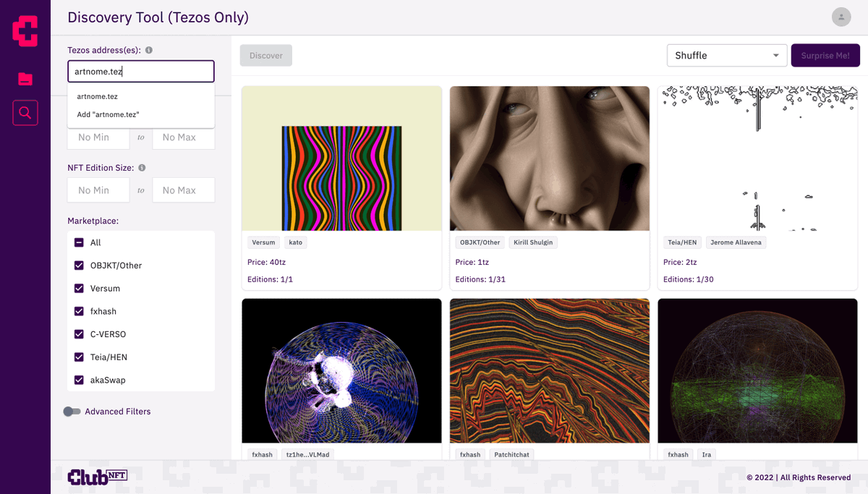868x494 pixels.
Task: Click the Kirill Shulgin artist tag
Action: coord(533,242)
